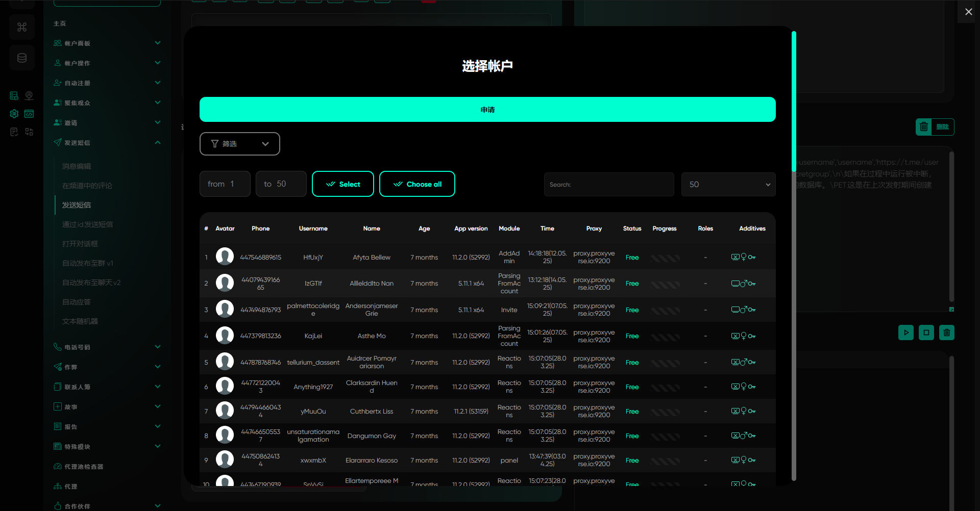Click avatar of account HfUxjY
Image resolution: width=980 pixels, height=511 pixels.
tap(225, 257)
